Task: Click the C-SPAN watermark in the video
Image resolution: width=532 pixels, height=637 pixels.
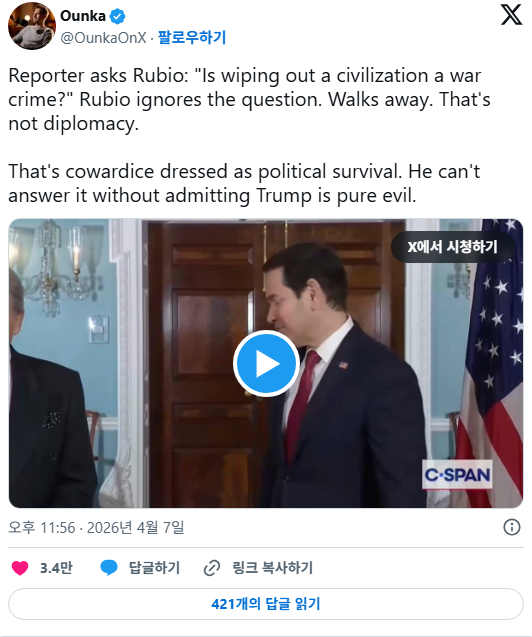Action: pyautogui.click(x=457, y=474)
